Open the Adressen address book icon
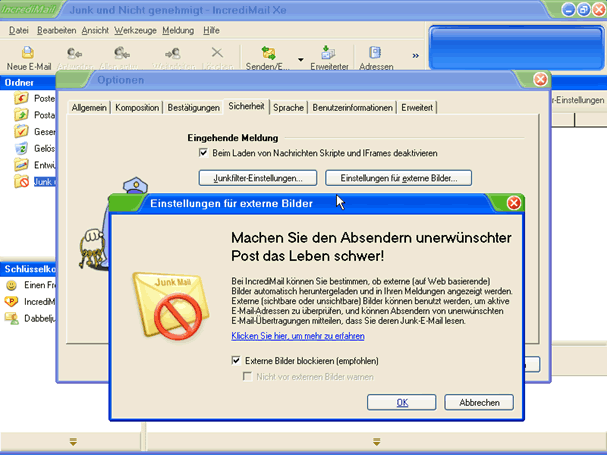608x456 pixels. (x=375, y=52)
